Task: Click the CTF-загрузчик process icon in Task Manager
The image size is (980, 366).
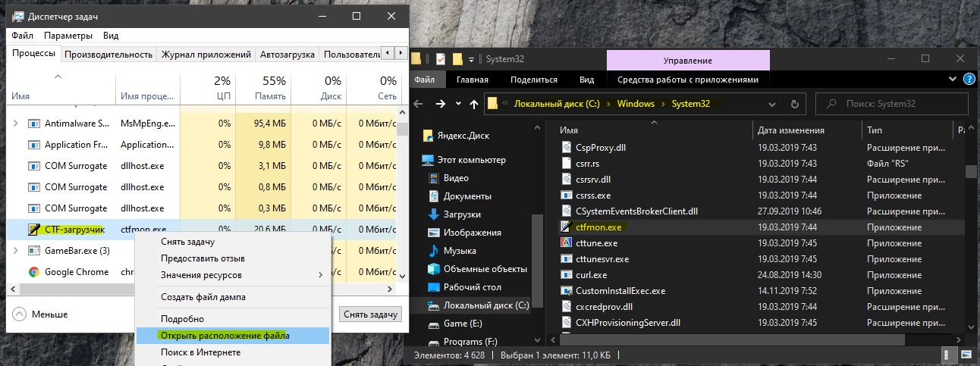Action: [x=35, y=229]
